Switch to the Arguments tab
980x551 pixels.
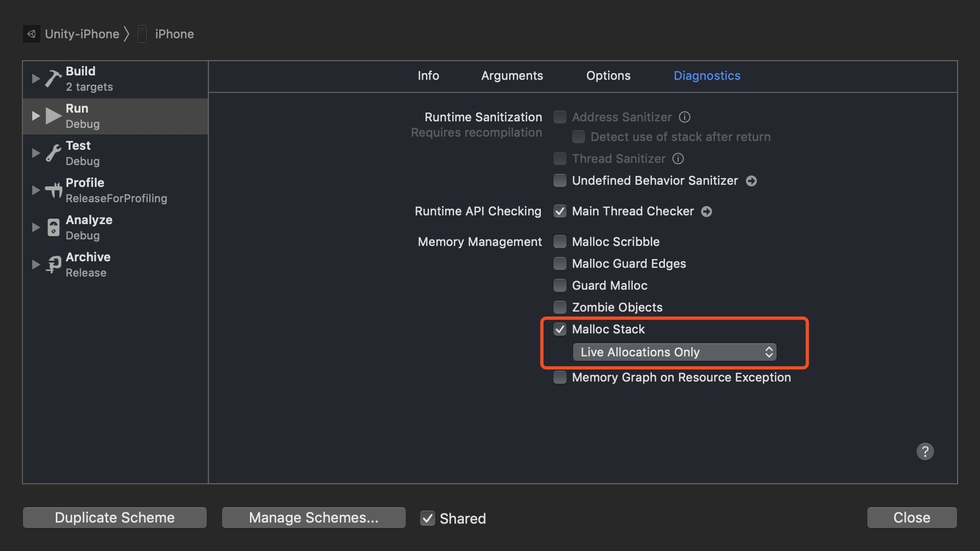click(x=512, y=76)
